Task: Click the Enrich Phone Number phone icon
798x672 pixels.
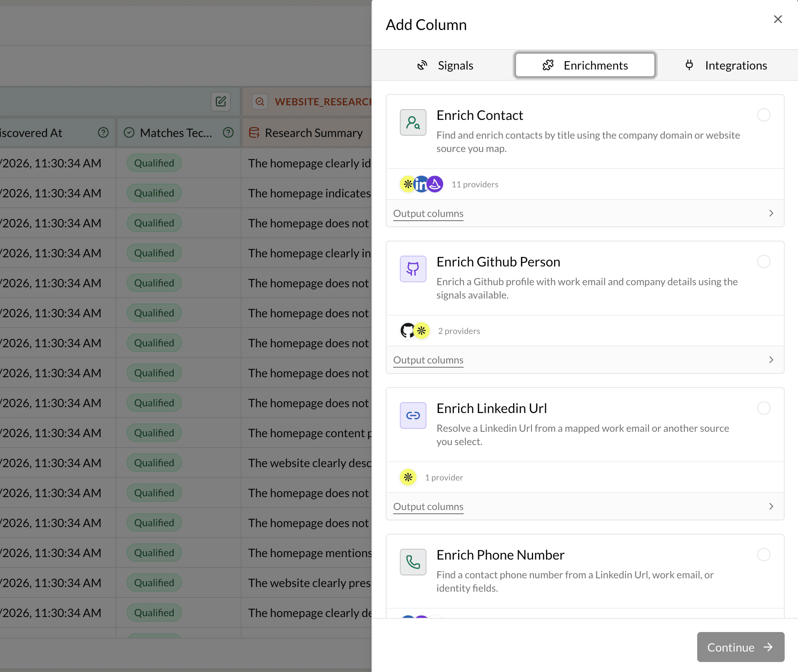Action: point(413,562)
